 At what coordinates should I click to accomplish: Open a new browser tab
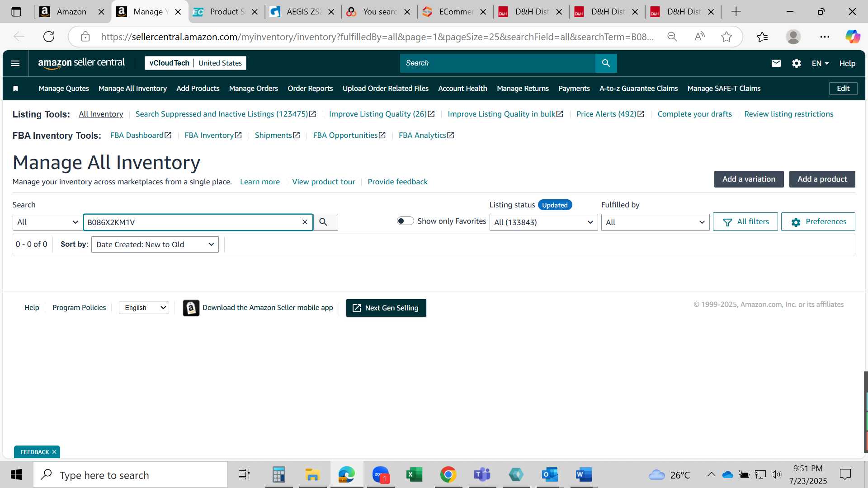(x=736, y=12)
